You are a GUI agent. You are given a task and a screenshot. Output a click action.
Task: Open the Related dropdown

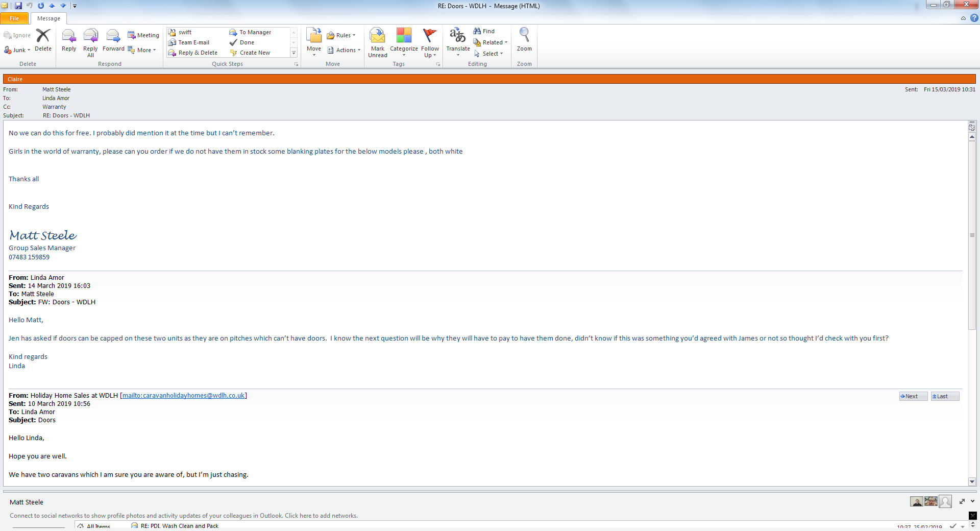(491, 42)
